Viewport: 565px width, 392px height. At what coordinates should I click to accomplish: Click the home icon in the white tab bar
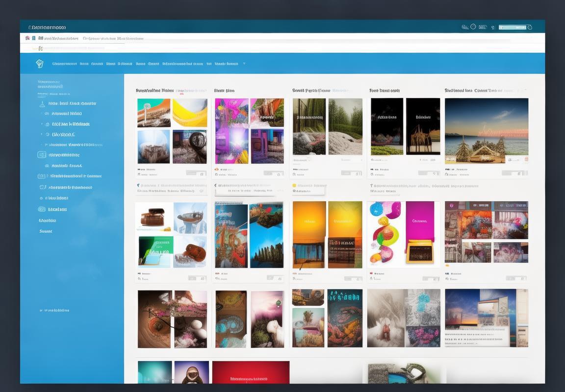coord(27,38)
